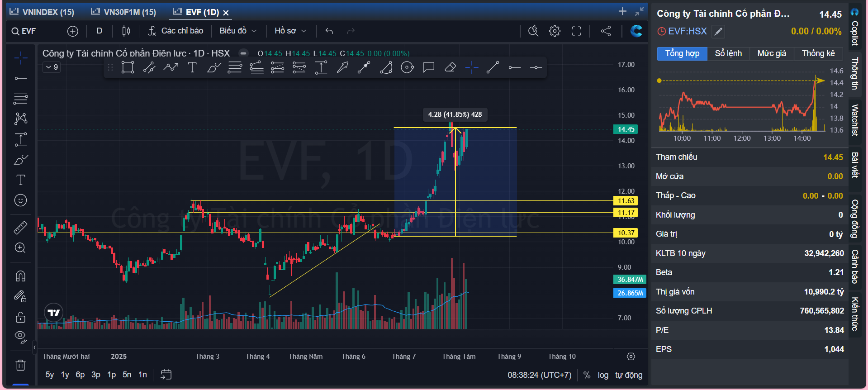Viewport: 868px width, 390px height.
Task: Toggle tự động auto scale
Action: [x=629, y=375]
